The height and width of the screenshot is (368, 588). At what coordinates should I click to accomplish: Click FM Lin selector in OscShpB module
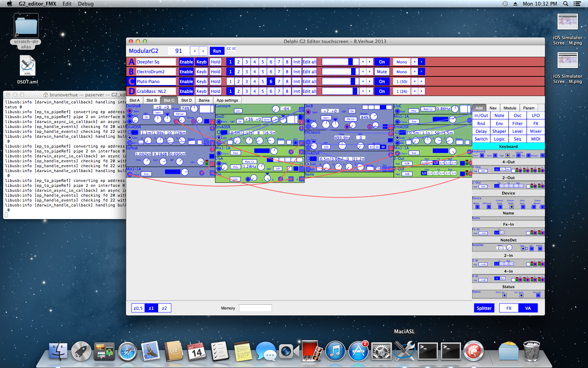coord(180,114)
